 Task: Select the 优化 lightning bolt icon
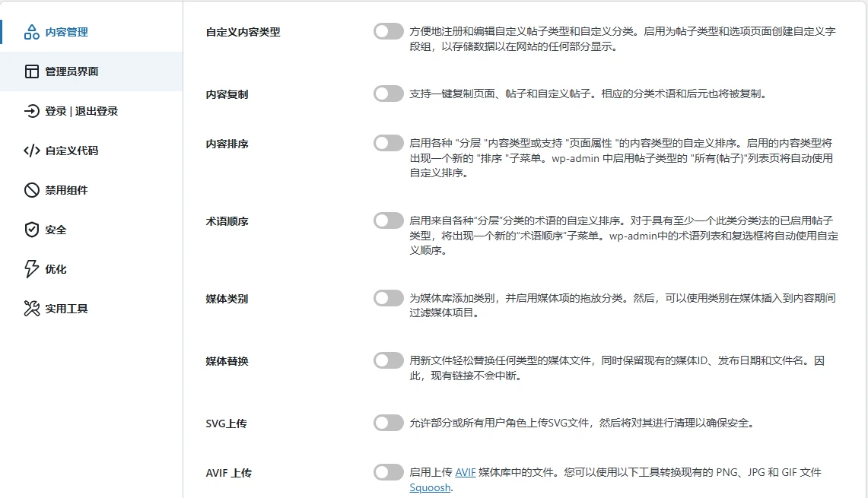pyautogui.click(x=31, y=269)
